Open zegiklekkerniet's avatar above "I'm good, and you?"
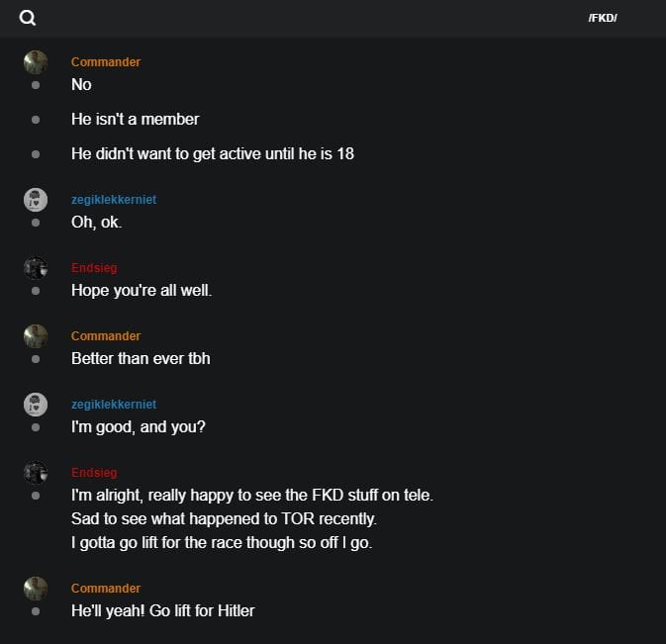This screenshot has width=666, height=644. tap(36, 405)
